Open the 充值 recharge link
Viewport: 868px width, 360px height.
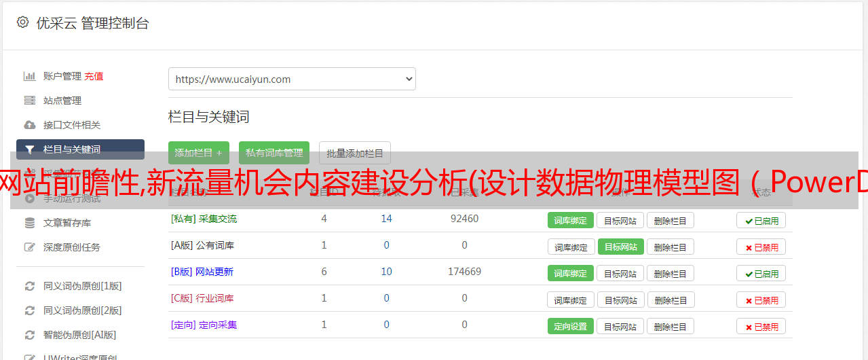tap(94, 76)
